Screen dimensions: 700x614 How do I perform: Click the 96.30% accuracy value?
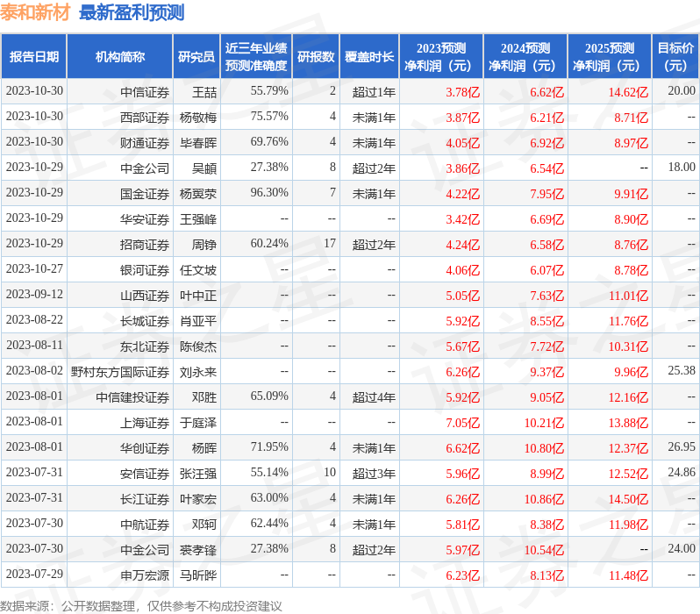point(269,193)
